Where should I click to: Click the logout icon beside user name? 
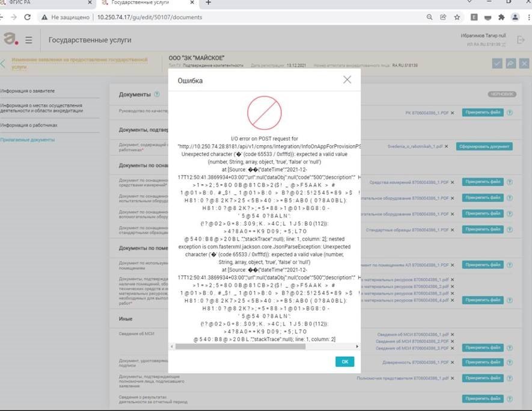[521, 40]
